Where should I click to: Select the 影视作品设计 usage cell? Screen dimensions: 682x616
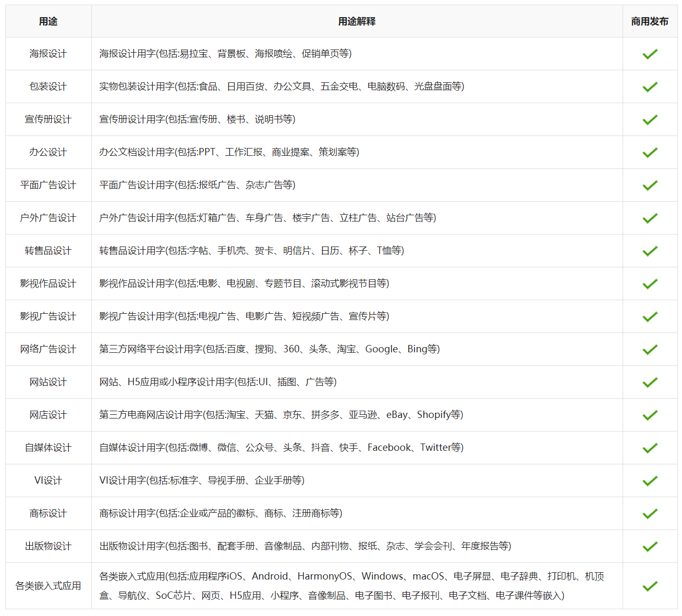click(48, 284)
